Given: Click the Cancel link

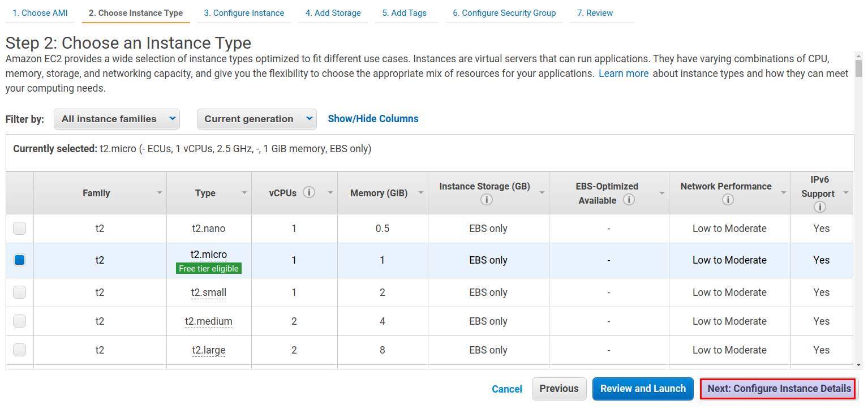Looking at the screenshot, I should click(x=507, y=389).
